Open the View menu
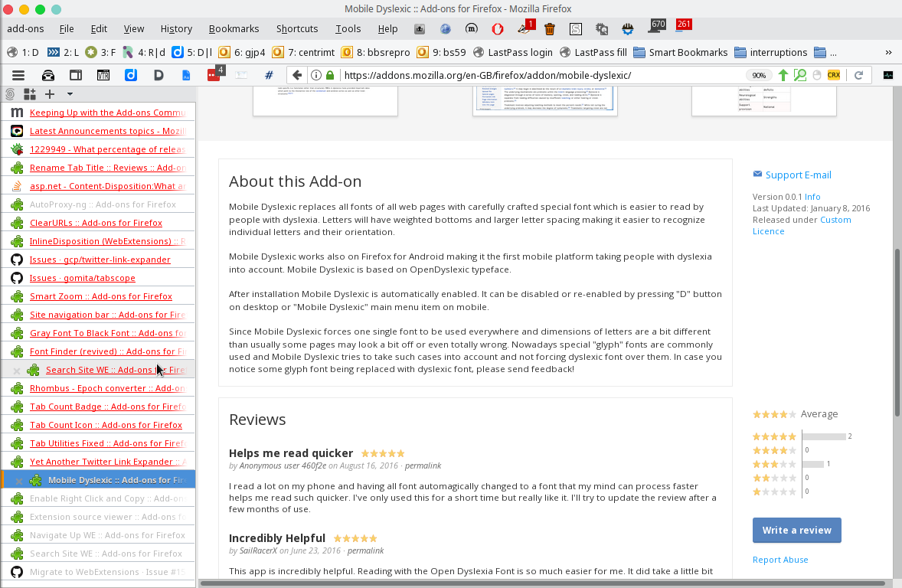The width and height of the screenshot is (902, 588). coord(134,29)
